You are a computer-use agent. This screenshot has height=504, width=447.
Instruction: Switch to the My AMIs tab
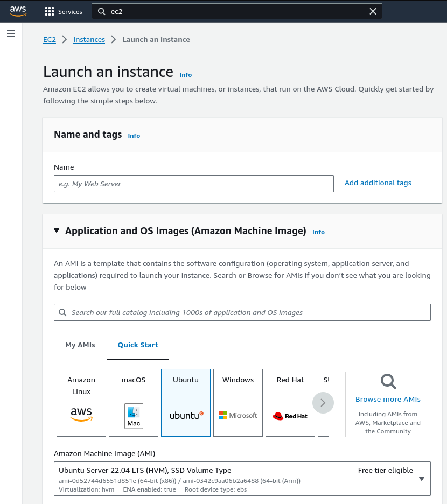click(80, 345)
